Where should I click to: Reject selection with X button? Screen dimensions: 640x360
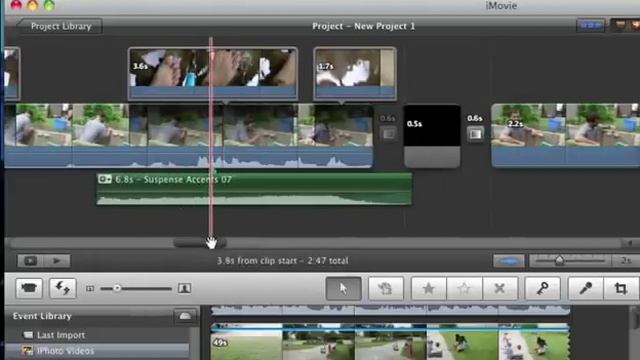500,289
